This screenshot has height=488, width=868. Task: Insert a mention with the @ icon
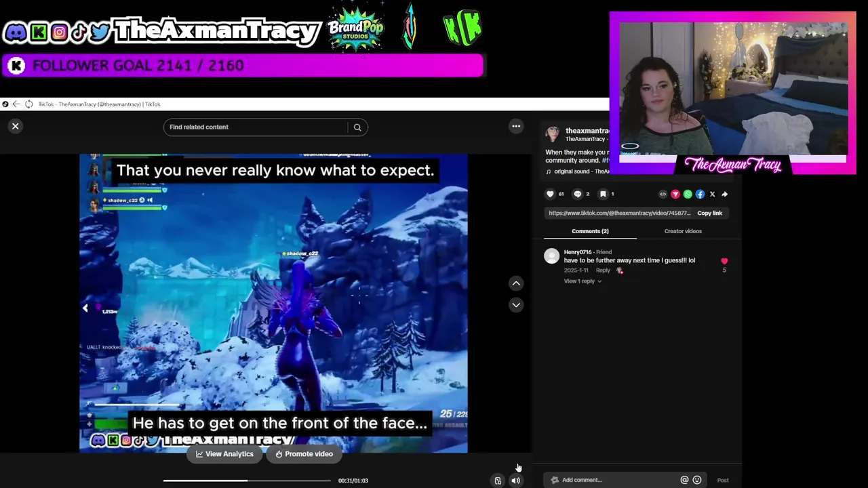[x=684, y=480]
